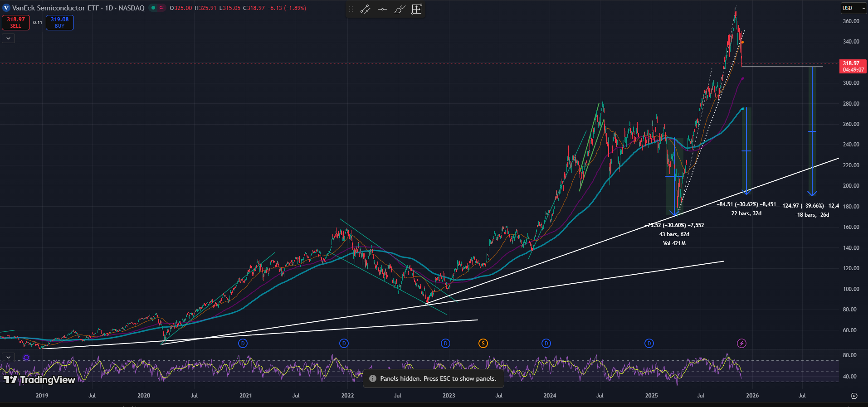This screenshot has height=407, width=868.
Task: Click the '22 bars, 32d' label
Action: pyautogui.click(x=746, y=213)
